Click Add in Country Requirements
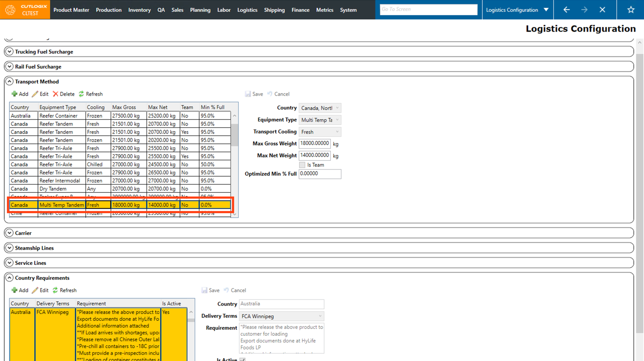Screen dimensions: 644x361 (20, 291)
